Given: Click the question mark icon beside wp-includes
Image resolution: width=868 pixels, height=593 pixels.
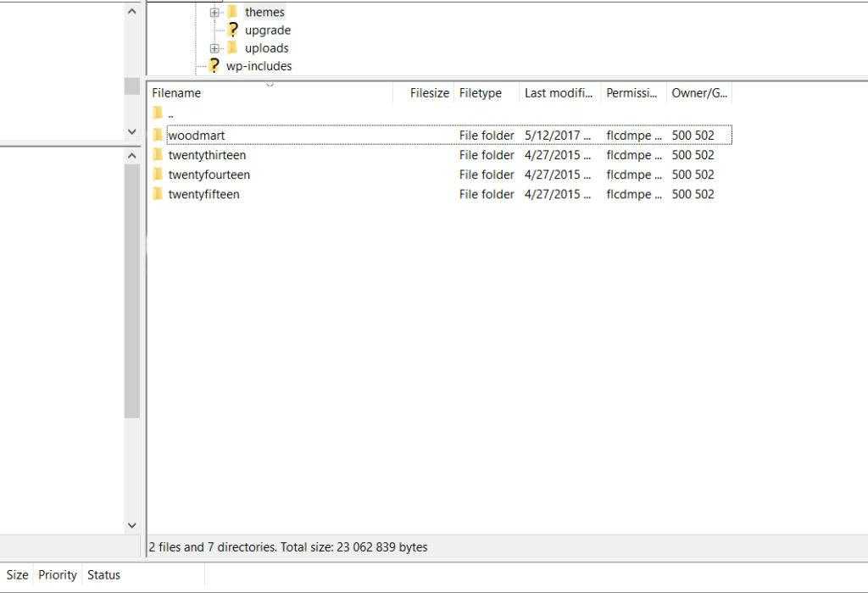Looking at the screenshot, I should tap(214, 65).
